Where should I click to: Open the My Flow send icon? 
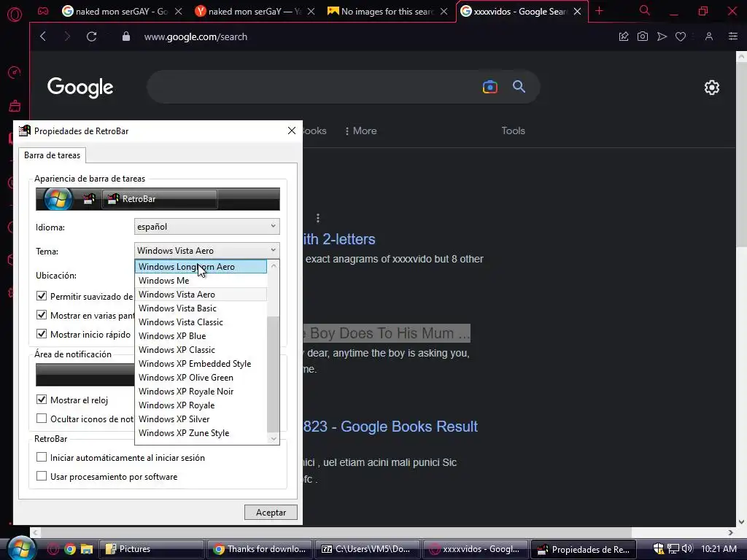(662, 36)
